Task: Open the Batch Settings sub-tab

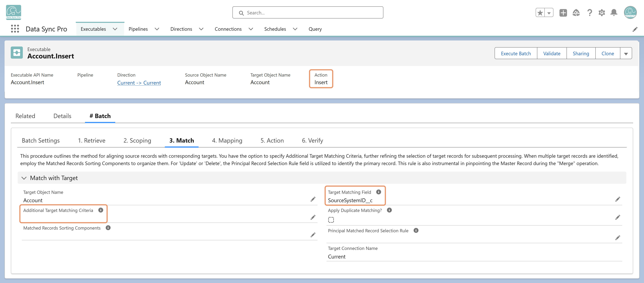Action: tap(41, 141)
